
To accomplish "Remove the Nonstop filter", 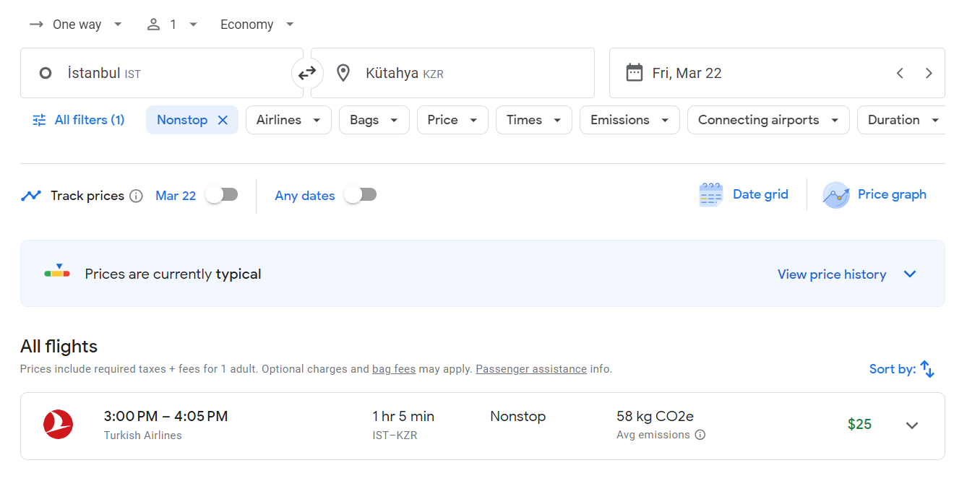I will coord(223,121).
